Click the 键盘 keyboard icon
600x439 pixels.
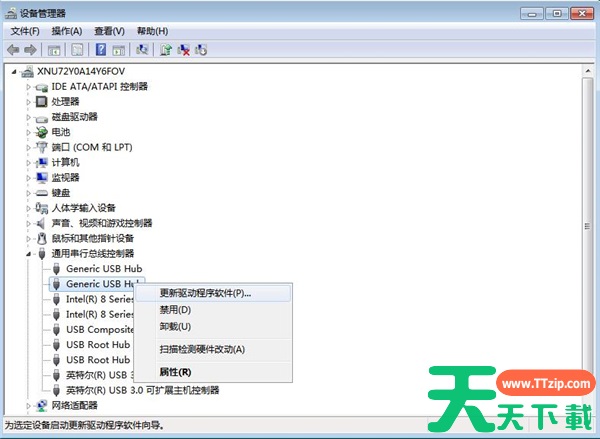point(41,193)
